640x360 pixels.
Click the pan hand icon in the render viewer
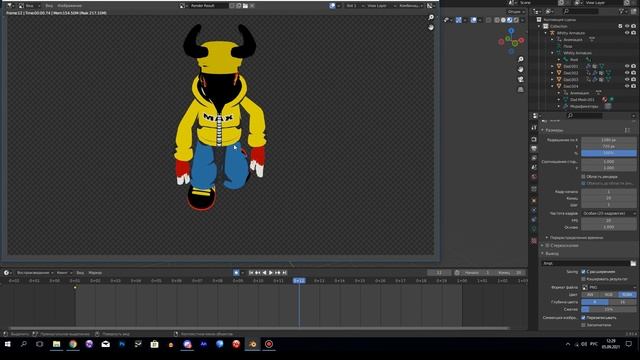pos(431,27)
